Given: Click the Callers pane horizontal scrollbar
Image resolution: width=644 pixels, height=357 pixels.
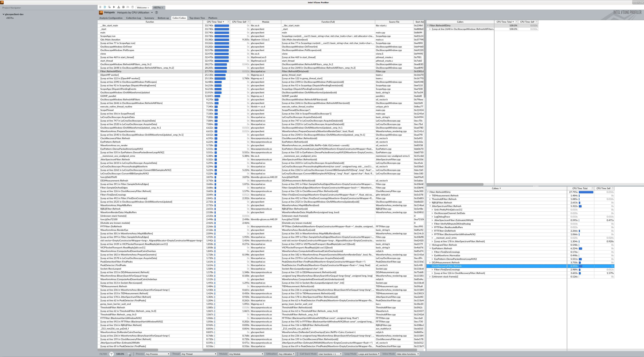Looking at the screenshot, I should [455, 184].
